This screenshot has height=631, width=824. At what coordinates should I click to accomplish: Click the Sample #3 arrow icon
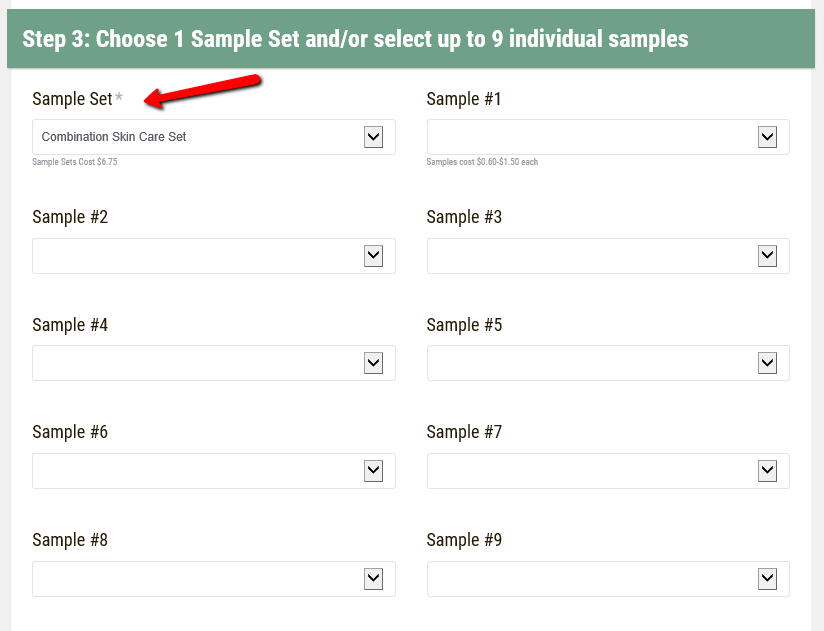pos(767,256)
